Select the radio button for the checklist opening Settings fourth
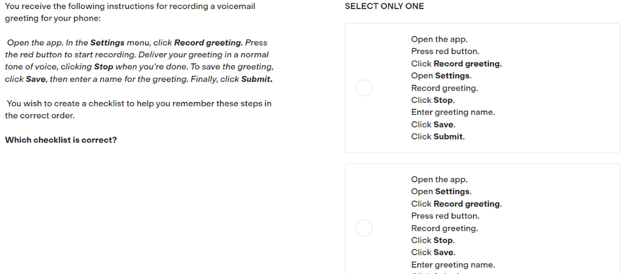This screenshot has width=644, height=274. [x=364, y=88]
